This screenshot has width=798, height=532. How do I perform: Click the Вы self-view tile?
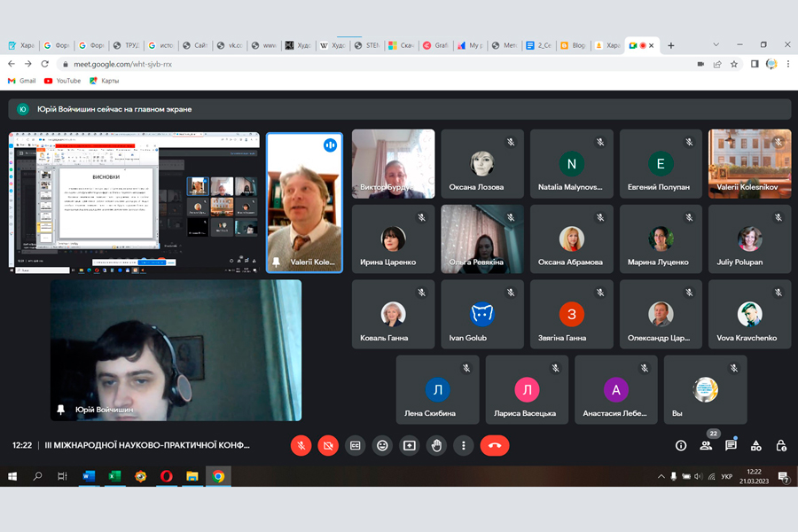[706, 389]
